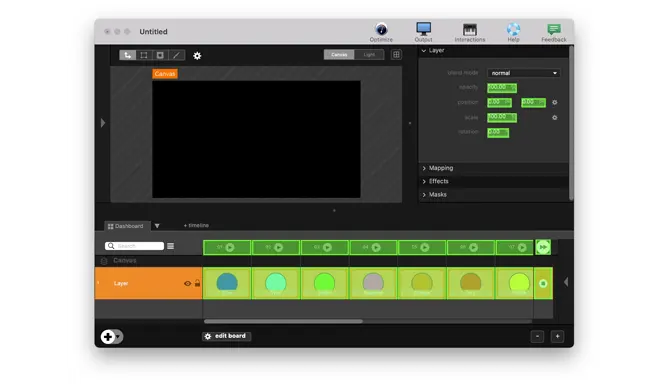Open the Optimize tool
Image resolution: width=668 pixels, height=384 pixels.
(x=381, y=32)
